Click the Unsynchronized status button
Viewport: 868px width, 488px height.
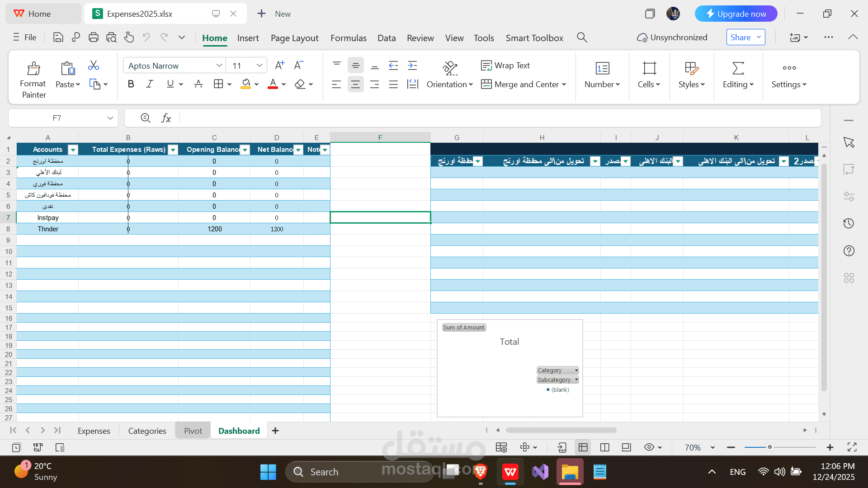tap(672, 37)
